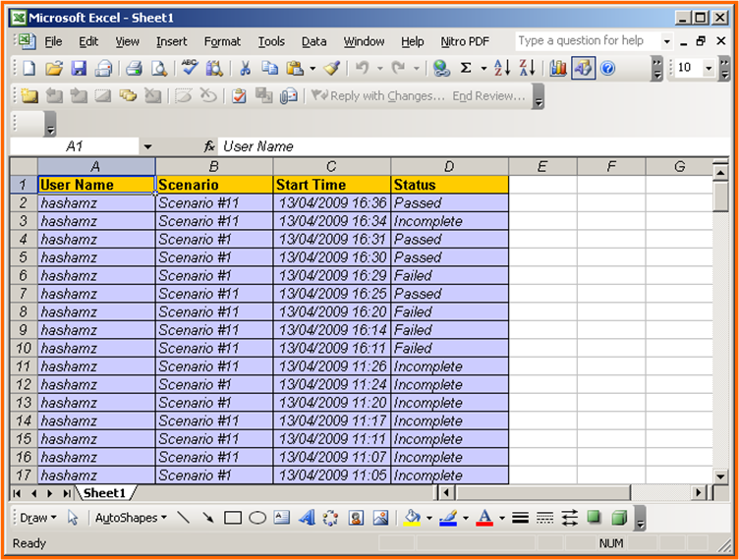Toggle the Select Objects arrow tool
Viewport: 739px width, 560px height.
point(73,518)
